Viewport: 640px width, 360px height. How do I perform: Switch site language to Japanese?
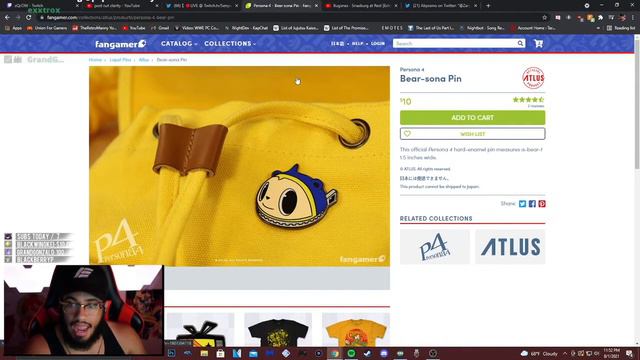(x=337, y=44)
